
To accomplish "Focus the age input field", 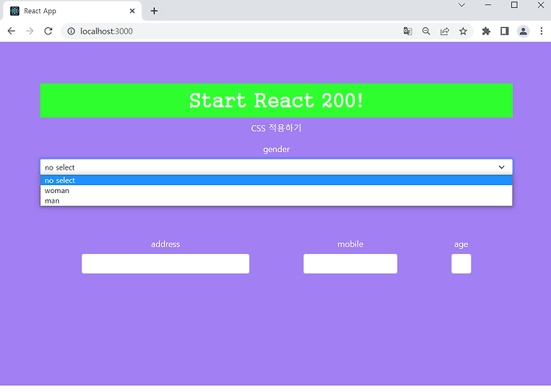I will (461, 264).
